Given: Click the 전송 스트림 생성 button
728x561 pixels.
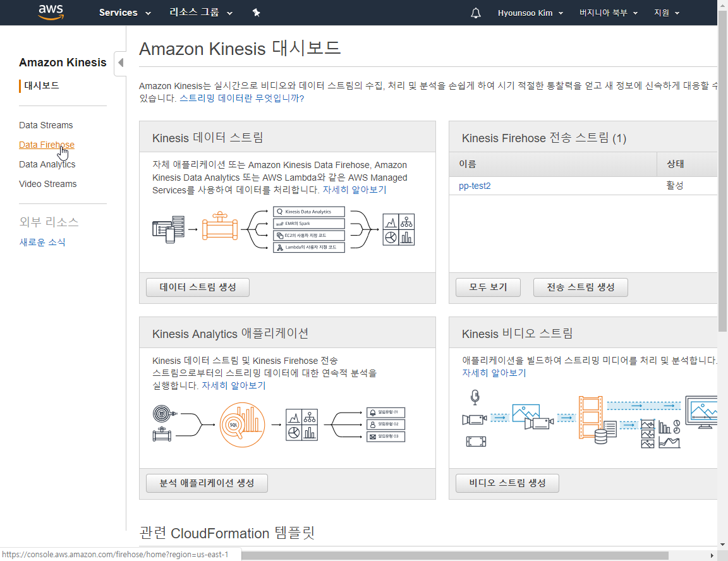Looking at the screenshot, I should point(581,287).
